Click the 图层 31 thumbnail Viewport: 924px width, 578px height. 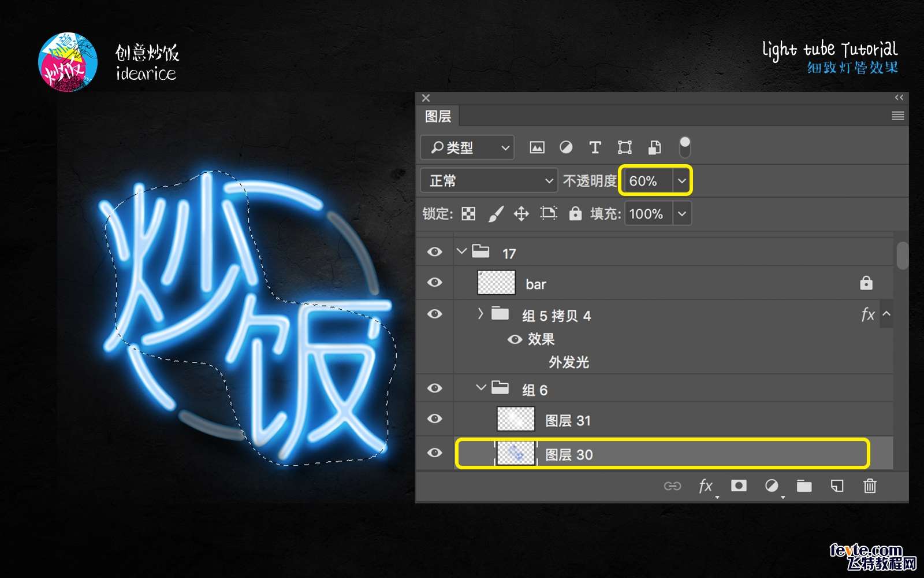point(516,419)
